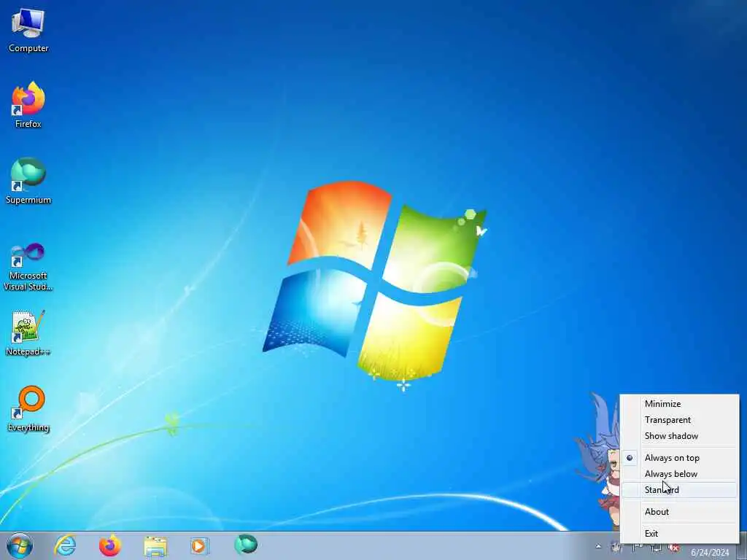Open the muted volume tray icon
The height and width of the screenshot is (560, 747).
(x=674, y=548)
